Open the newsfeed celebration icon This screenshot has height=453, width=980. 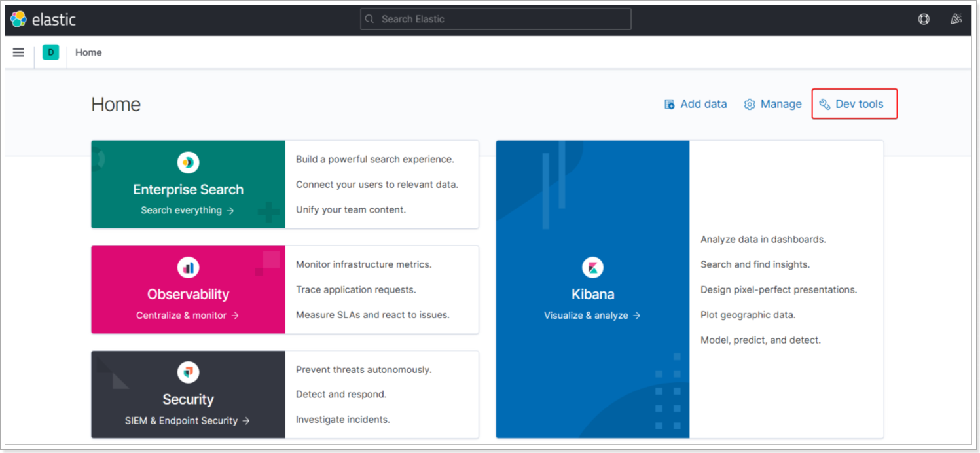point(956,19)
